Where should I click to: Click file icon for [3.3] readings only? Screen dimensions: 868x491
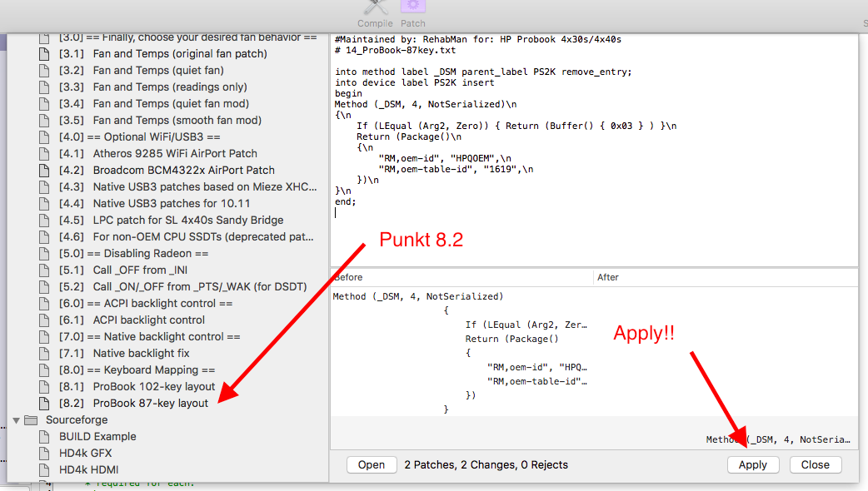[x=44, y=87]
